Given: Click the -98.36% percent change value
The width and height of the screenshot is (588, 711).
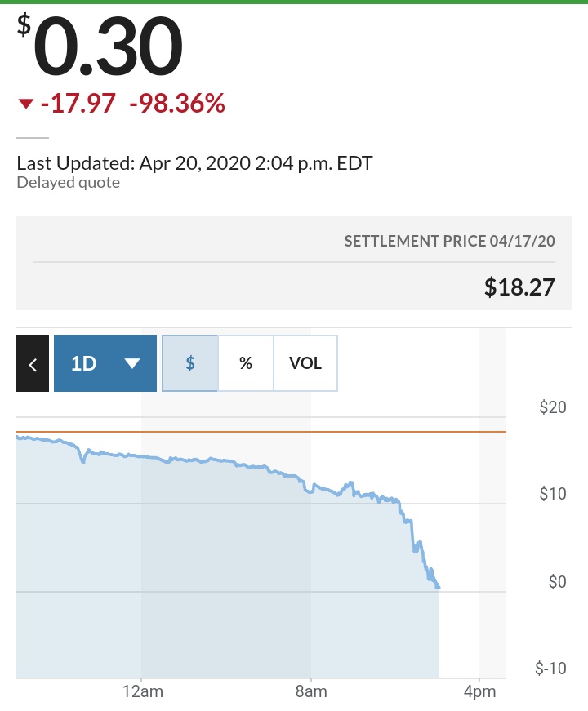Looking at the screenshot, I should 177,104.
